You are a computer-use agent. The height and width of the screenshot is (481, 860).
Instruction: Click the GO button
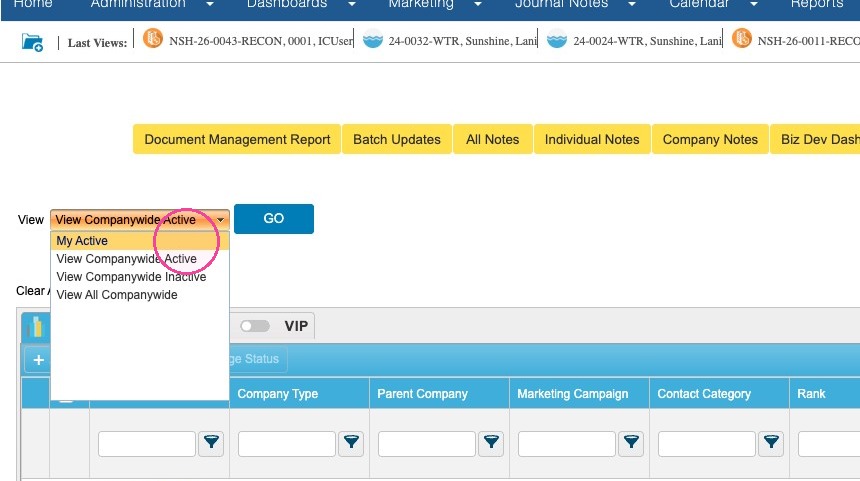[274, 219]
